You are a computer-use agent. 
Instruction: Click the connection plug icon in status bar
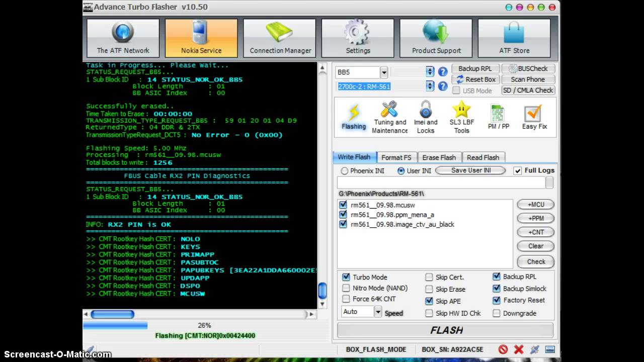point(534,349)
